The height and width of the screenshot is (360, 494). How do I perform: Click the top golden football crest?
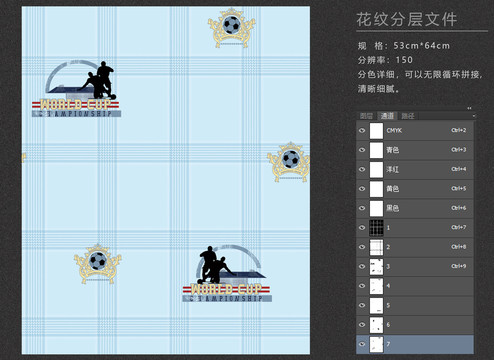[232, 28]
